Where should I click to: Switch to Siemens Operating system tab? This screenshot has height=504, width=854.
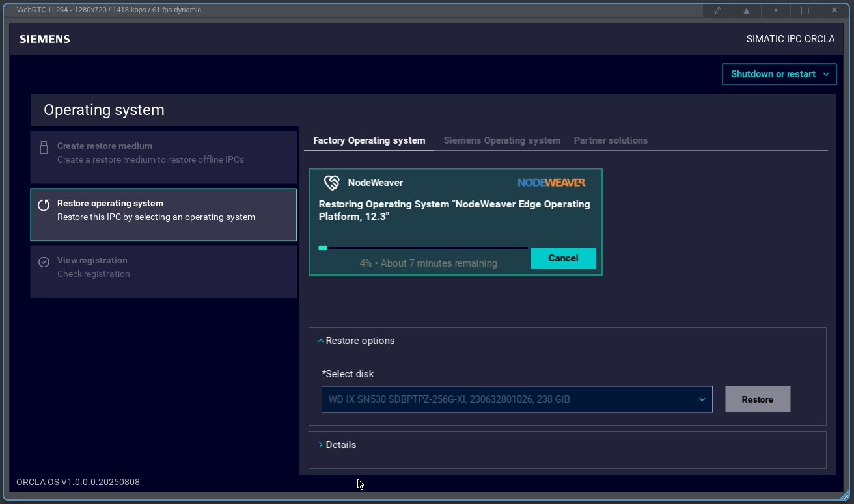click(501, 140)
